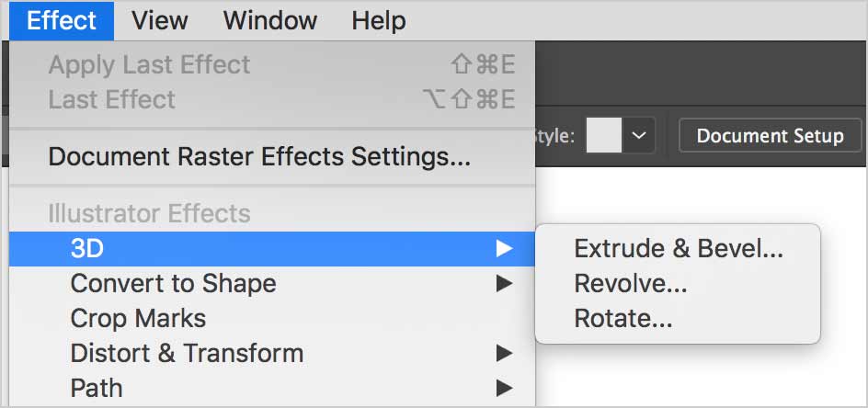
Task: Select Apply Last Effect menu item
Action: tap(272, 64)
